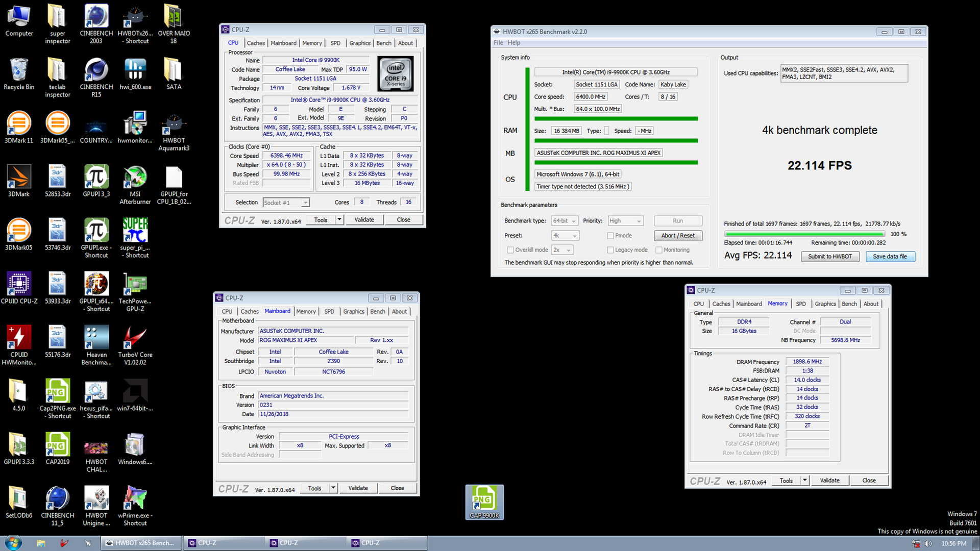Viewport: 980px width, 551px height.
Task: Switch to SPD tab in CPU-Z Mainboard window
Action: point(329,312)
